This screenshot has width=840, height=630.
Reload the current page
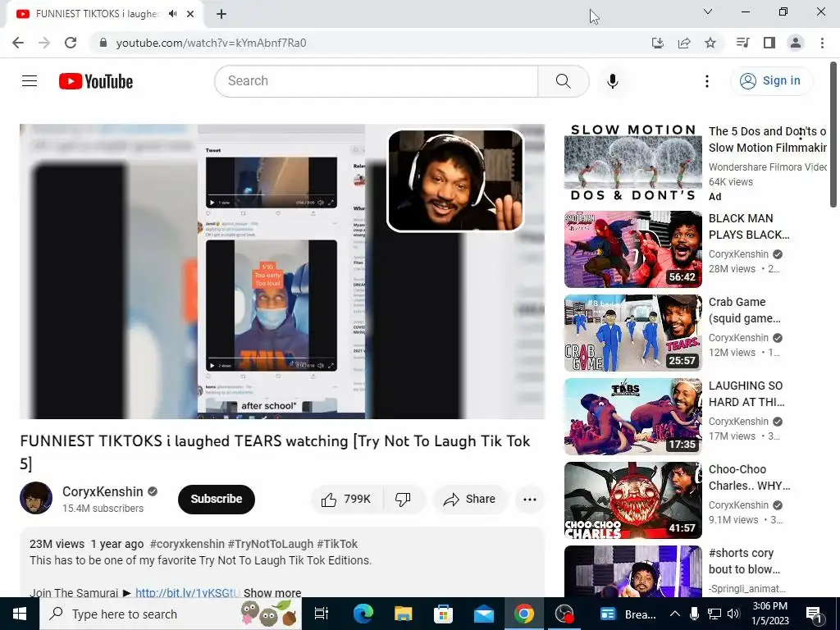pyautogui.click(x=71, y=43)
